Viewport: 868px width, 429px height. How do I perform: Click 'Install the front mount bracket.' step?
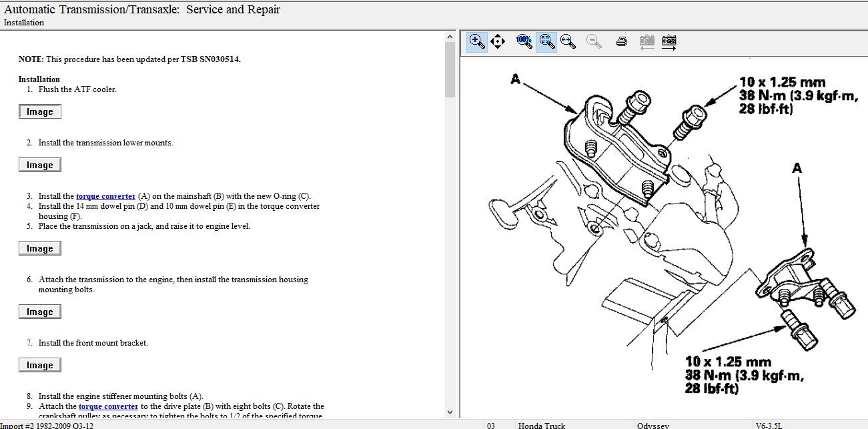93,343
